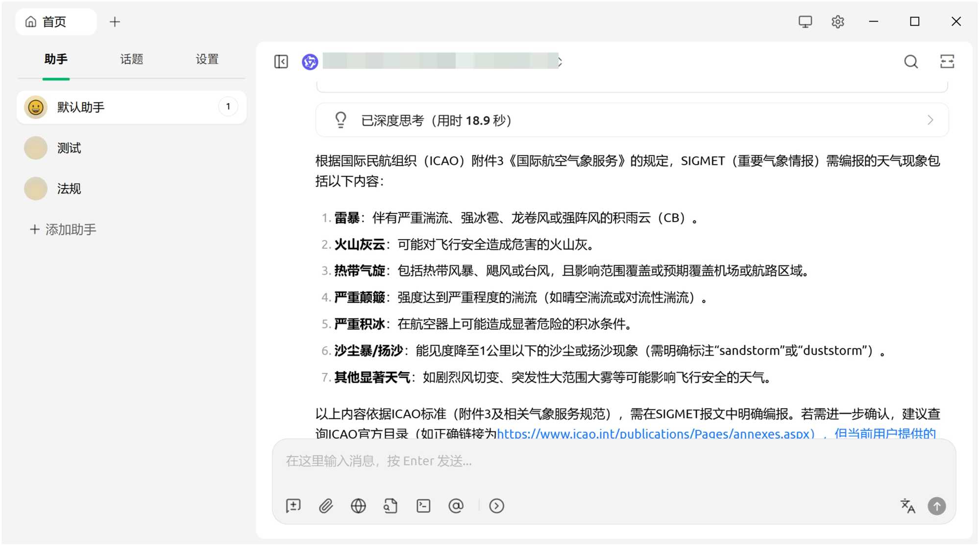The image size is (980, 546).
Task: Toggle the web search globe icon
Action: point(358,506)
